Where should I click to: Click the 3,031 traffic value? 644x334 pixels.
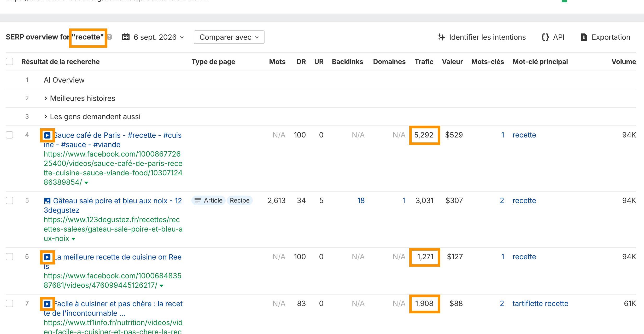424,200
